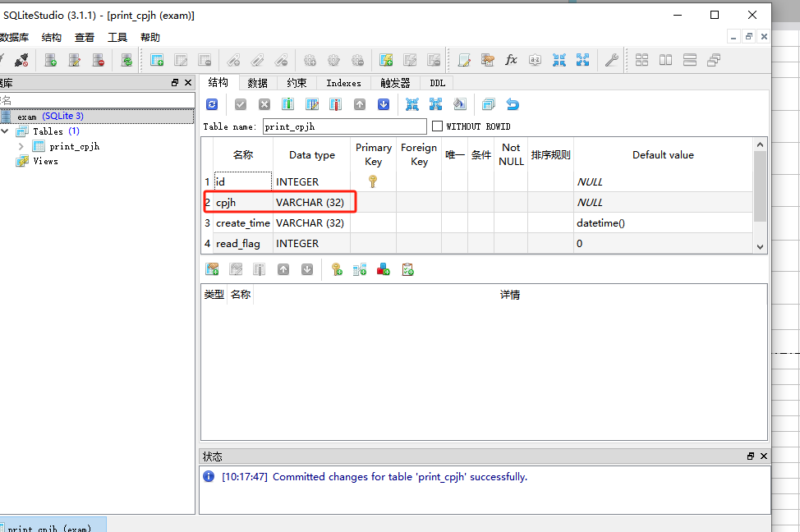Open the 触发器 tab
This screenshot has width=800, height=532.
click(x=395, y=83)
